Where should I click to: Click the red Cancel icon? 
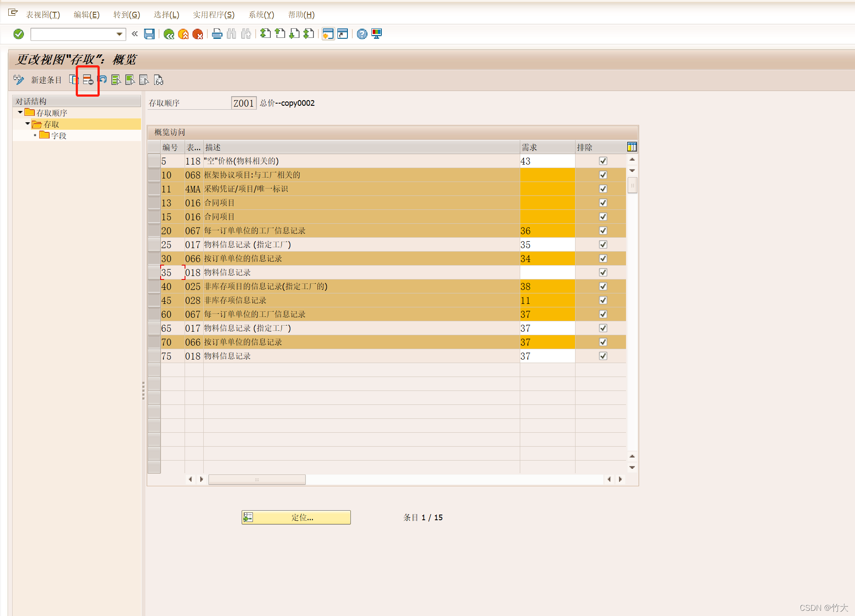point(198,34)
